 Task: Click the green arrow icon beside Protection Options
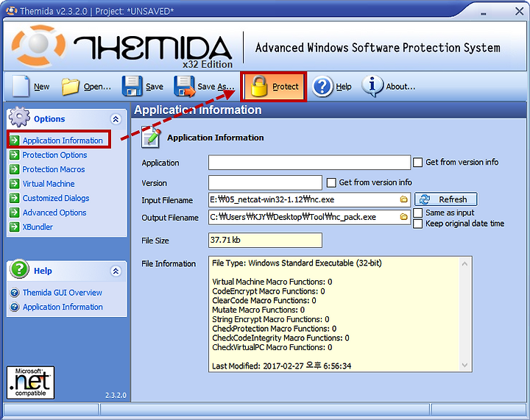pyautogui.click(x=15, y=155)
